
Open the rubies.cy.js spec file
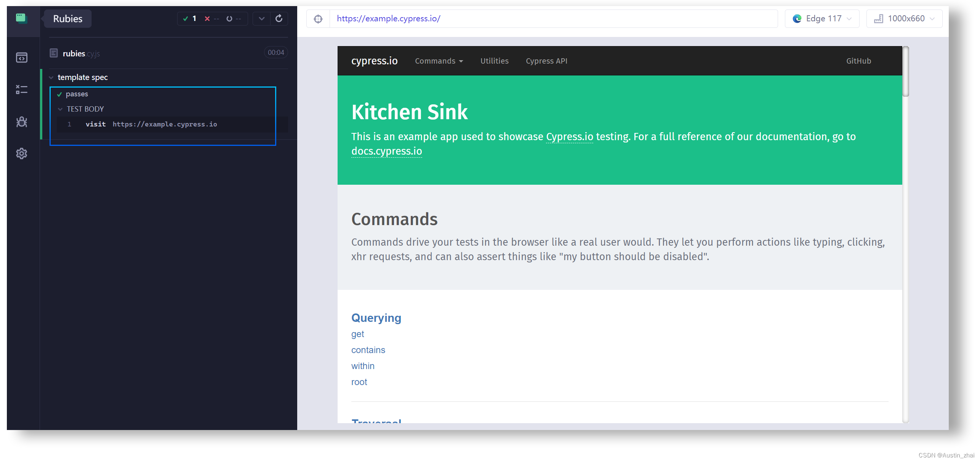point(81,54)
